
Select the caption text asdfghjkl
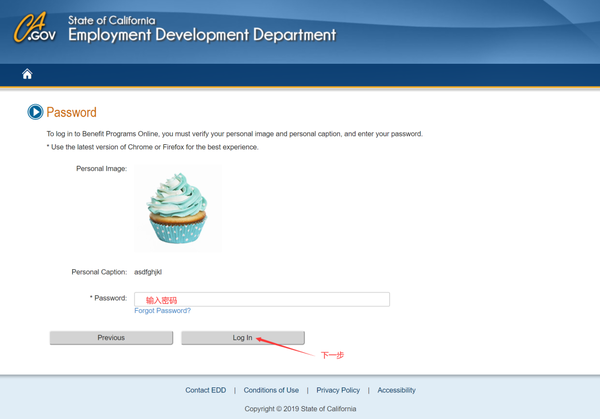(x=148, y=272)
